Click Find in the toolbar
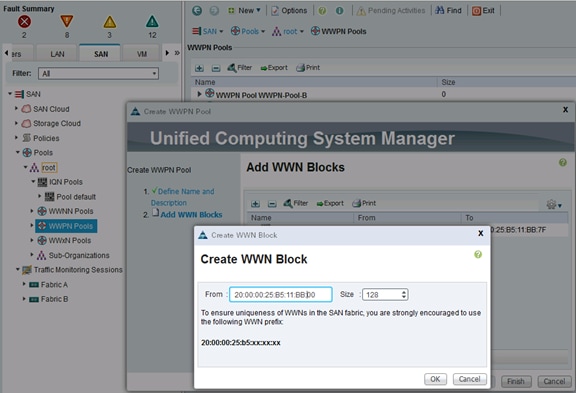Image resolution: width=576 pixels, height=393 pixels. point(448,11)
